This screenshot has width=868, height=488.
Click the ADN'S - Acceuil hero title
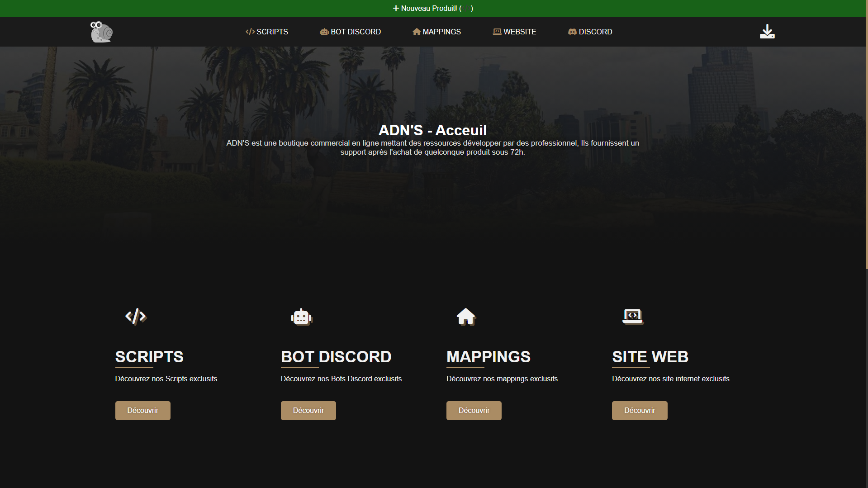click(x=432, y=130)
